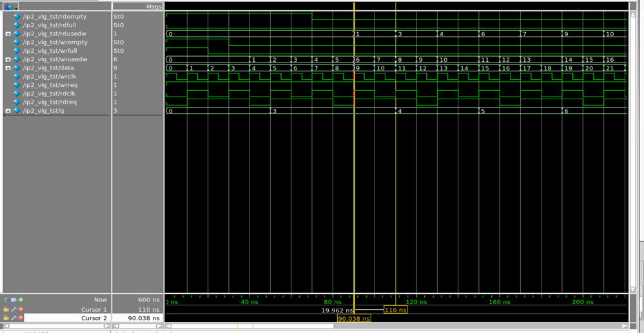Image resolution: width=644 pixels, height=333 pixels.
Task: Select the /ip2_vlg_tst/wrusedw signal name
Action: pyautogui.click(x=55, y=59)
